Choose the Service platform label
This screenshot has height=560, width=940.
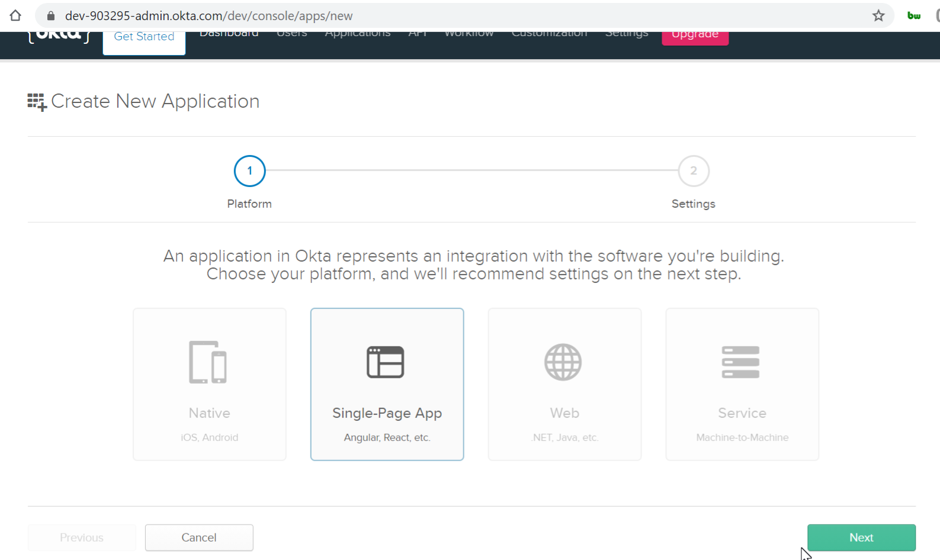[742, 413]
